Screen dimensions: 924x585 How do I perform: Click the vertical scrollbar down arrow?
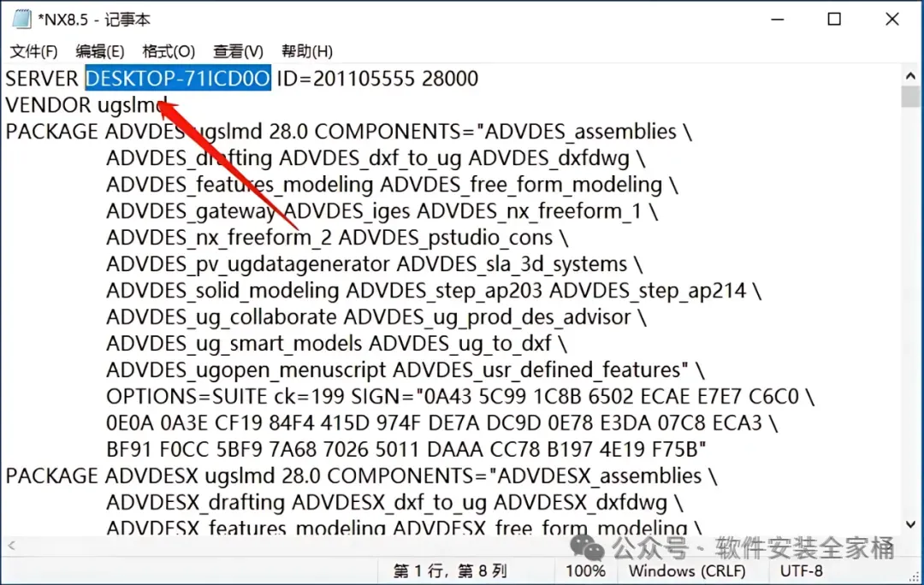coord(910,523)
